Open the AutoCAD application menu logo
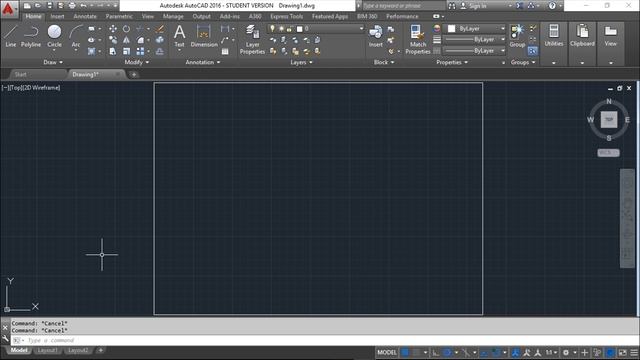The width and height of the screenshot is (640, 360). pyautogui.click(x=8, y=9)
